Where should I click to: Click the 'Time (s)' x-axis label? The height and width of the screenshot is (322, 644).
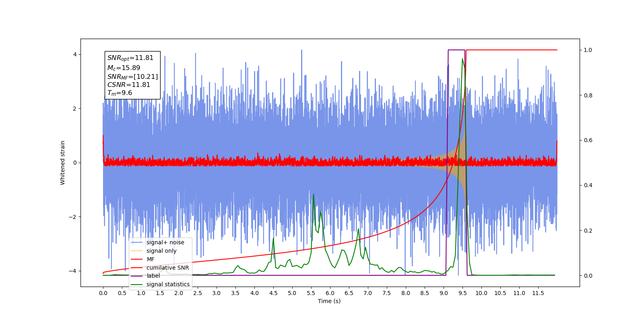coord(329,301)
